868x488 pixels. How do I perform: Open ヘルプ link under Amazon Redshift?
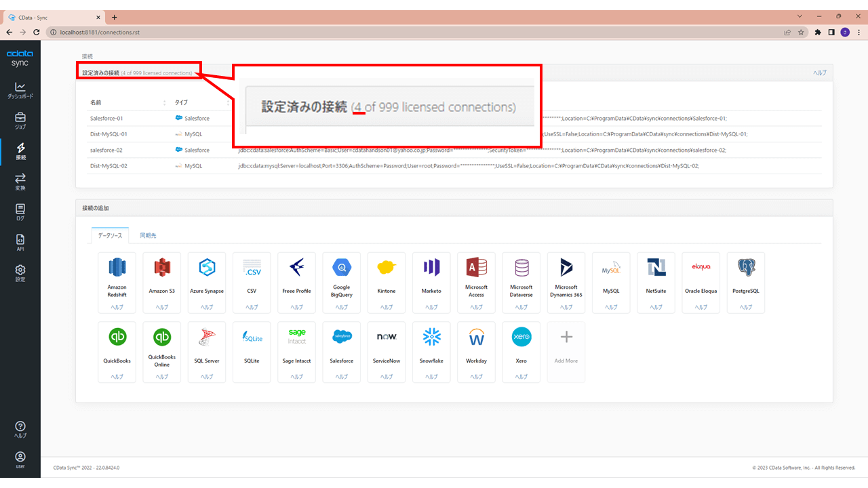point(117,307)
